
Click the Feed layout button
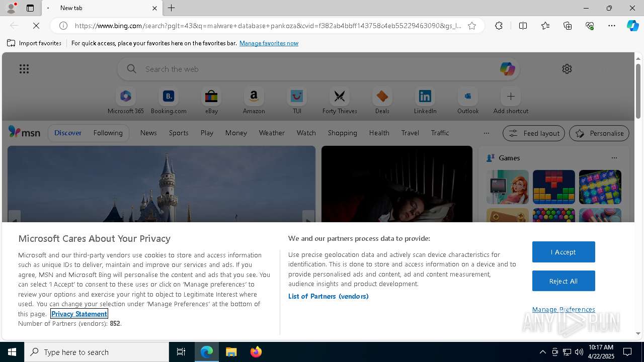click(534, 133)
